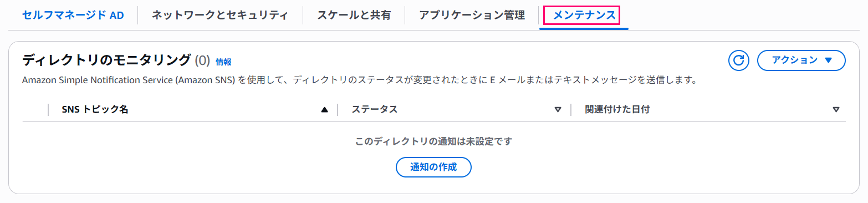Select the スケールと共有 tab

[354, 16]
